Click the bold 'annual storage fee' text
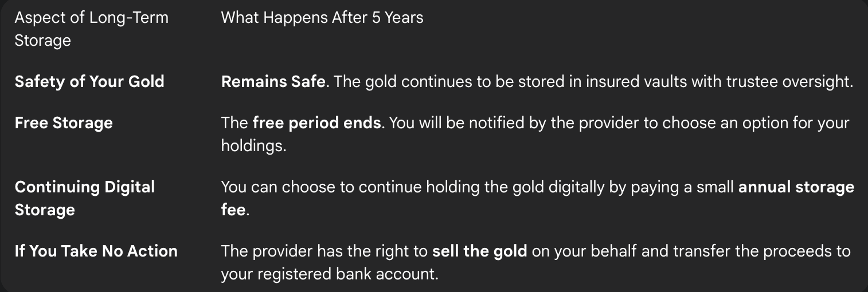The width and height of the screenshot is (868, 292). pos(538,198)
